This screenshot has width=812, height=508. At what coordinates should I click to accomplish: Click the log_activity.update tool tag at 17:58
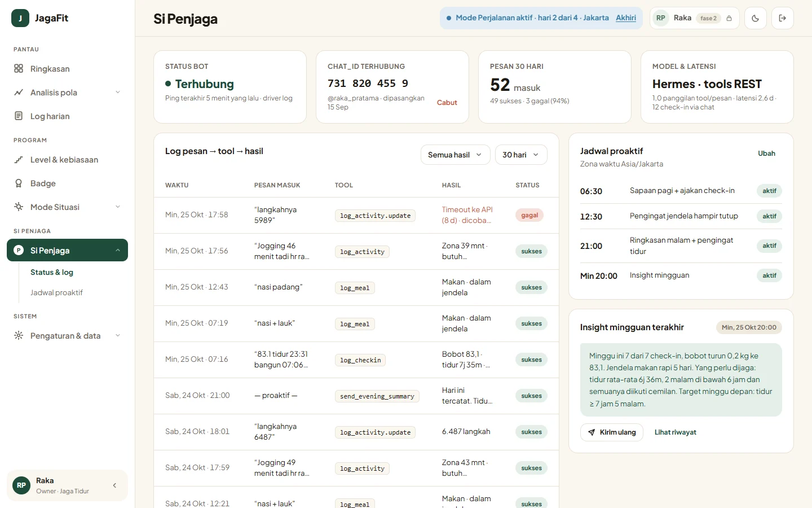pyautogui.click(x=375, y=216)
